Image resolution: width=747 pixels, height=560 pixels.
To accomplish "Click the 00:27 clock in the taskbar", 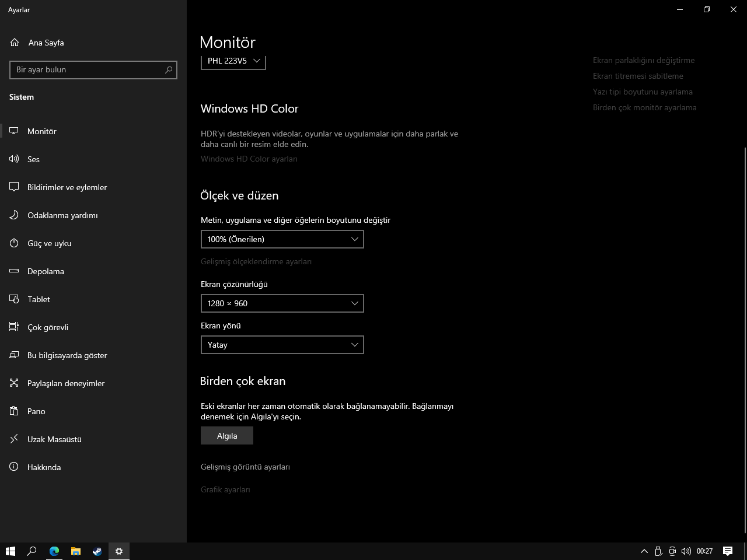I will pos(704,551).
